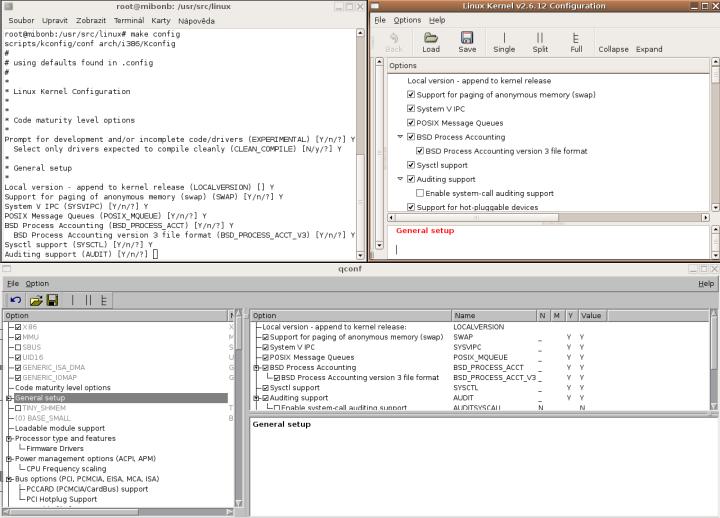The width and height of the screenshot is (720, 518).
Task: Click the Name column header in qconf
Action: (494, 315)
